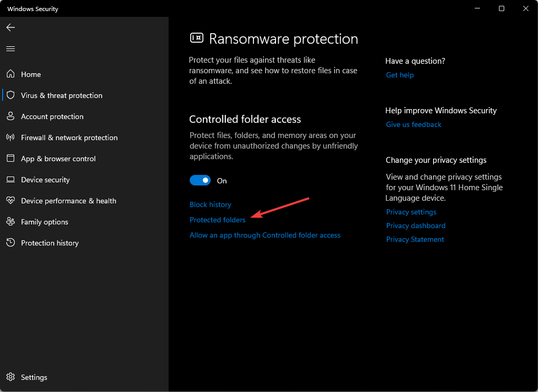View Device performance & health
539x392 pixels.
tap(68, 201)
